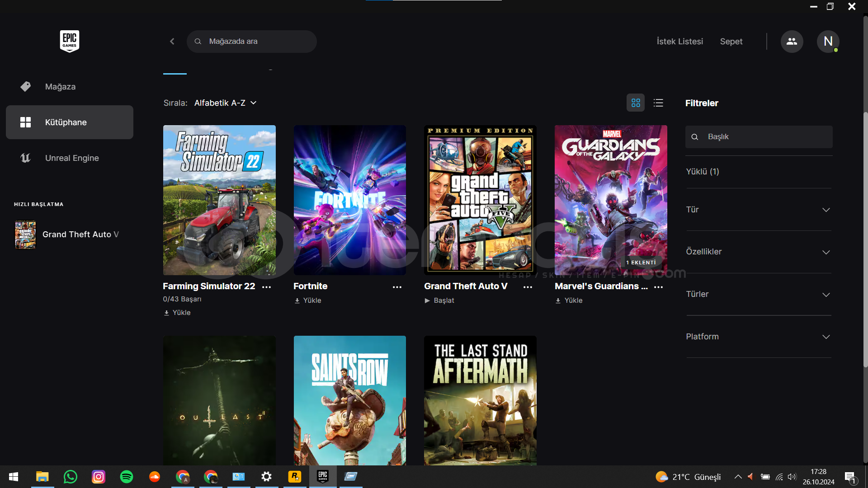Open Windows Start menu

pyautogui.click(x=14, y=477)
